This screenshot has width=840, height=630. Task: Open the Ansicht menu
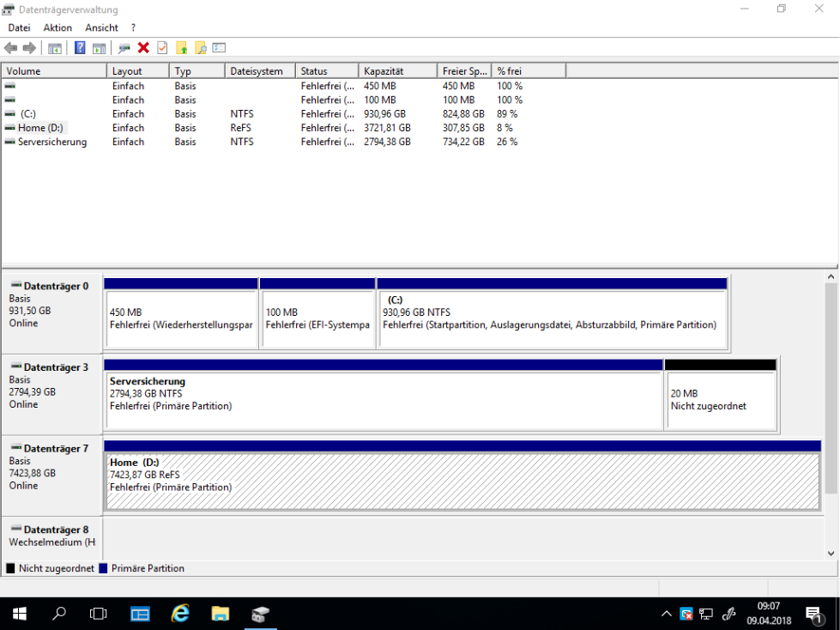pyautogui.click(x=101, y=27)
